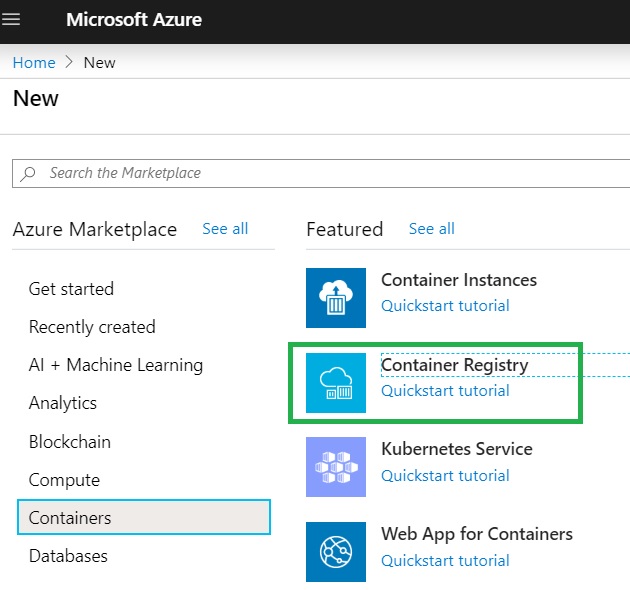
Task: Click the Container Registry icon
Action: coord(336,382)
